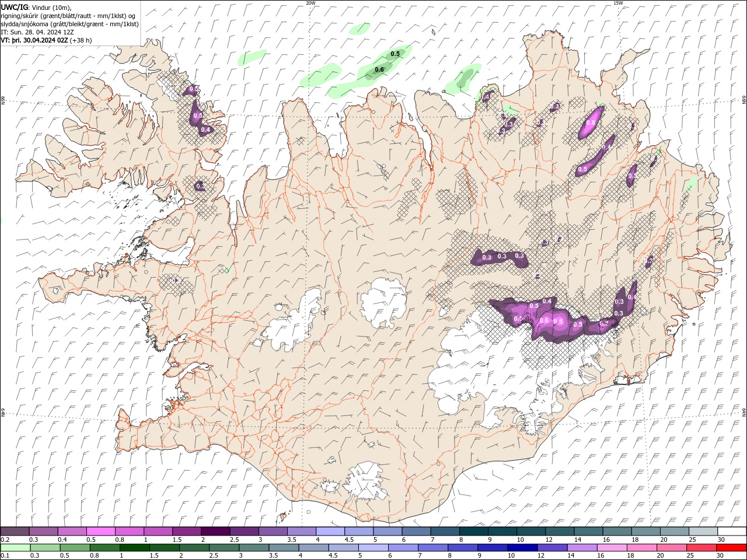Select the teal snow swatch labeled 12
747x560 pixels.
coord(560,531)
